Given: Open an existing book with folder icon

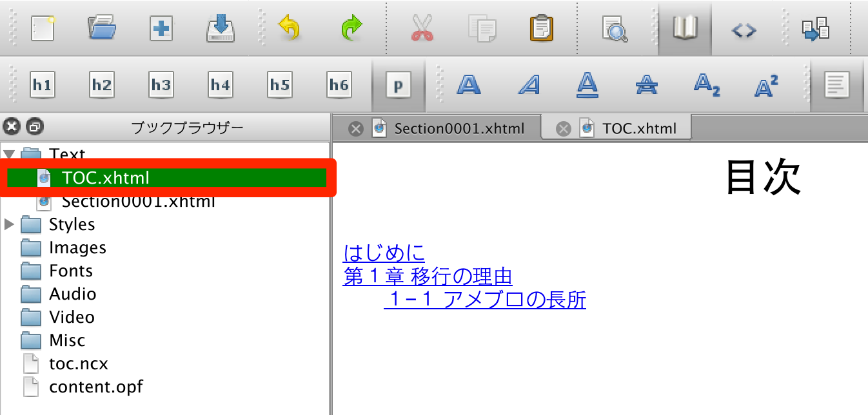Looking at the screenshot, I should tap(102, 29).
